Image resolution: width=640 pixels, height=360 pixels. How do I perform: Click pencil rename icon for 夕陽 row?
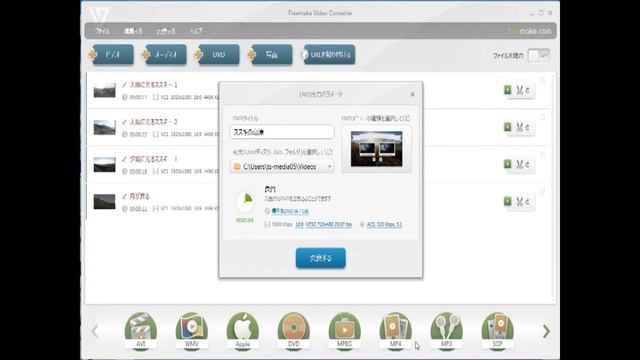point(124,159)
